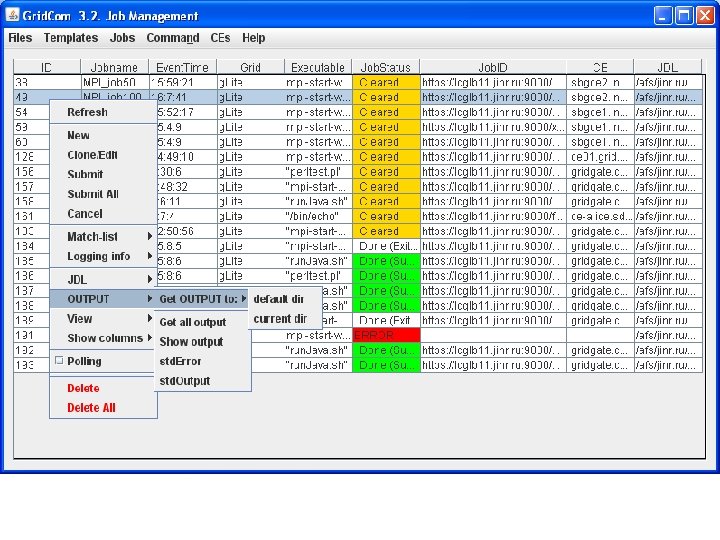Image resolution: width=720 pixels, height=540 pixels.
Task: Expand the OUTPUT submenu
Action: point(103,299)
